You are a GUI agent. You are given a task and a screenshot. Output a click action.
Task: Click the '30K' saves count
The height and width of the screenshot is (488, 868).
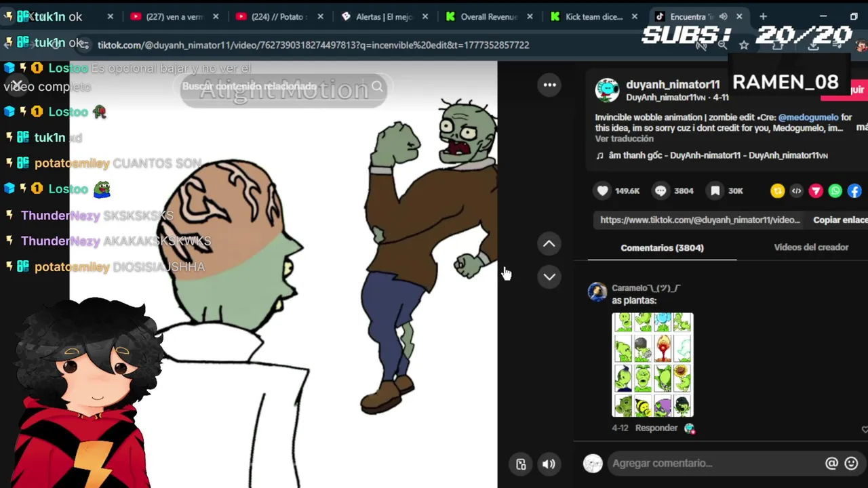(x=736, y=191)
